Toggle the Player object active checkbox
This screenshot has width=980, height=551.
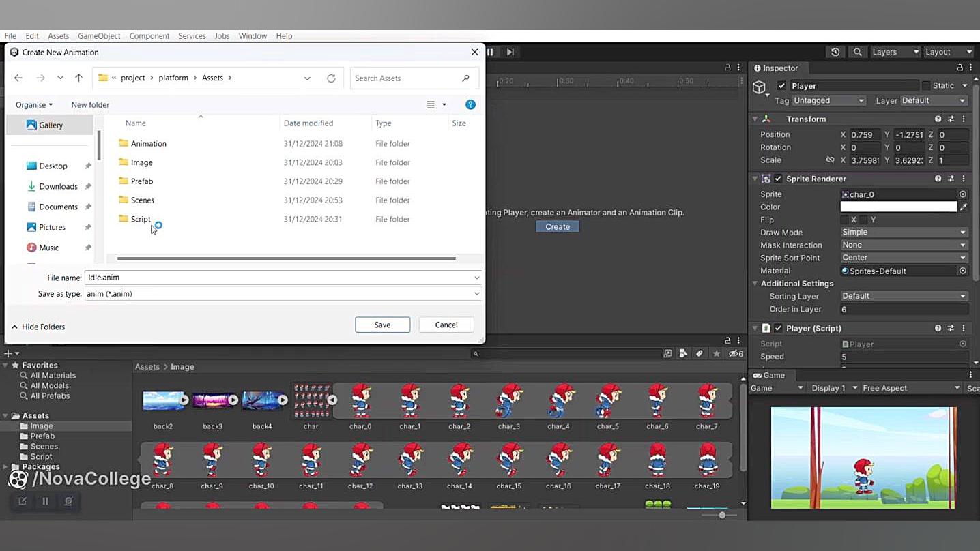(781, 86)
